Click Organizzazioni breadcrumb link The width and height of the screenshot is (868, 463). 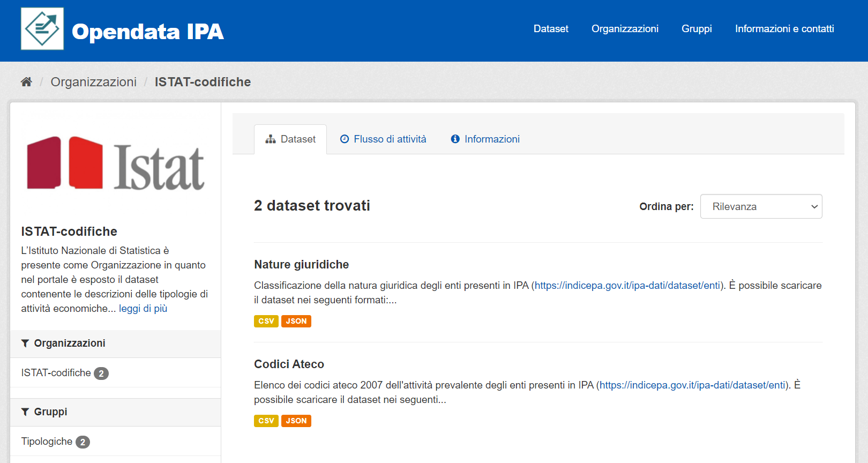coord(94,82)
